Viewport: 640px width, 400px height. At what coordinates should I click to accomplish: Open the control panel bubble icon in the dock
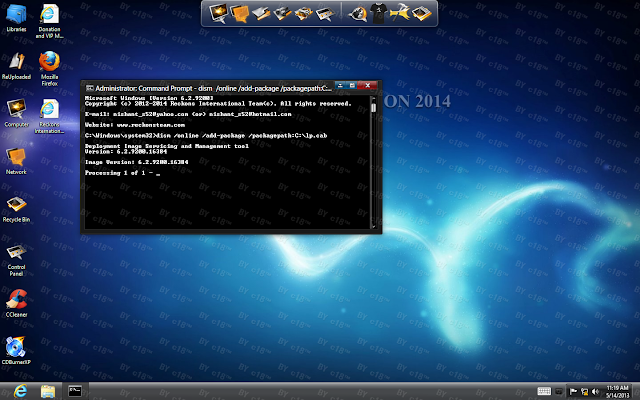click(325, 13)
